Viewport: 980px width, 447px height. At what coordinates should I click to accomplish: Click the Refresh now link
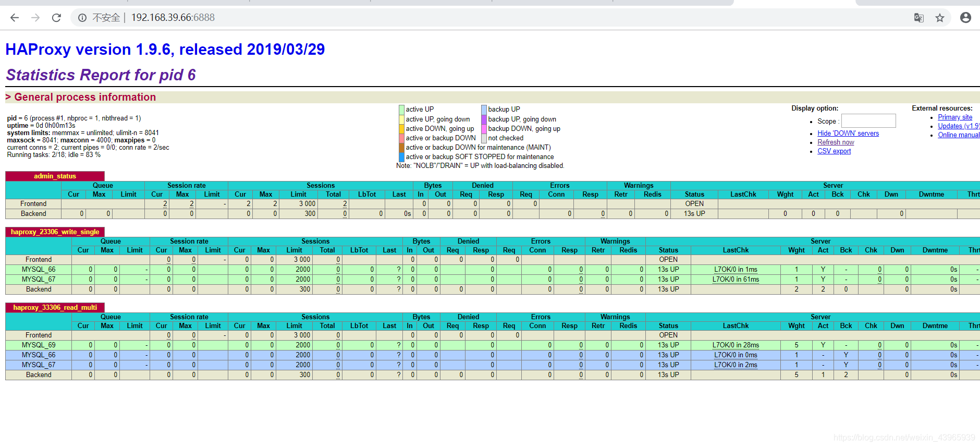[x=836, y=142]
